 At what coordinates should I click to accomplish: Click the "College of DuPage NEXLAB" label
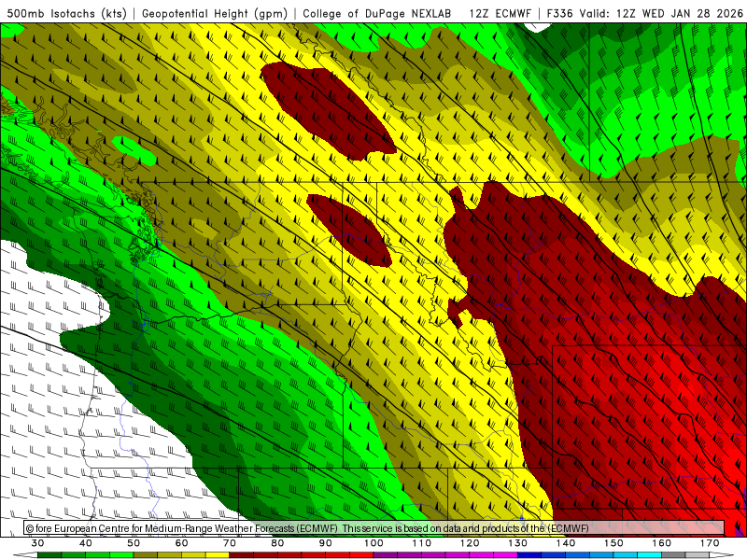click(x=377, y=13)
